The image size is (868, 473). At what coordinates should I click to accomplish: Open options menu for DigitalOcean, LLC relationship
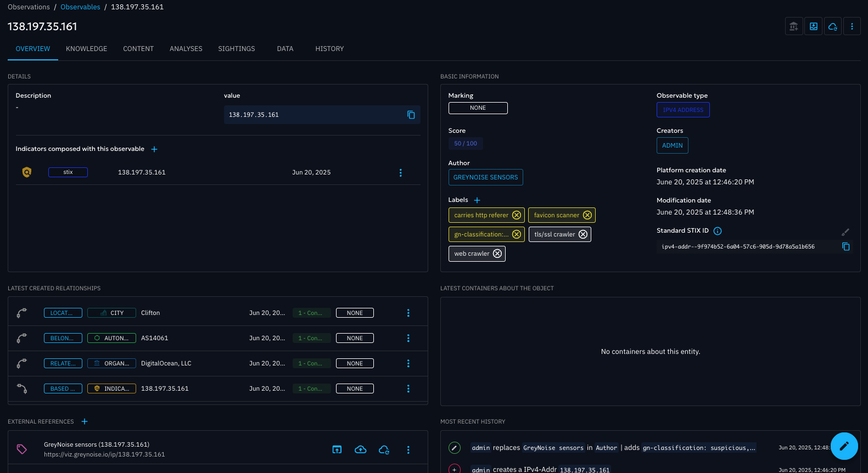(408, 363)
